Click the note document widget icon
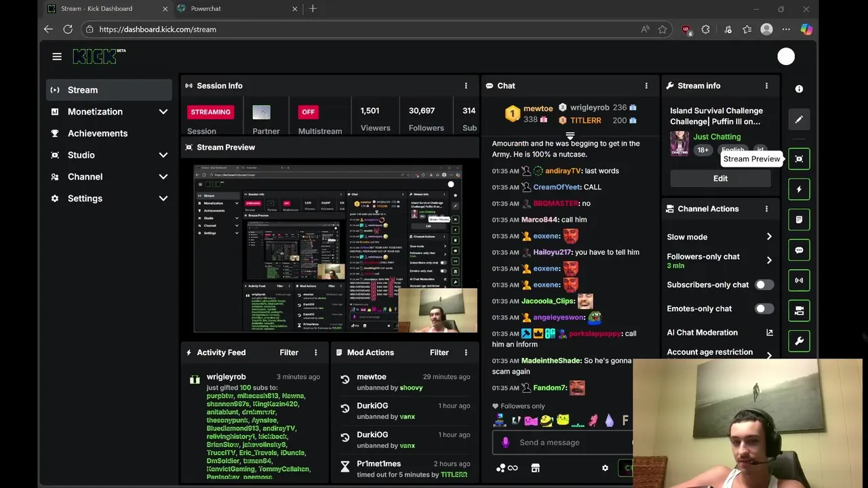 click(x=799, y=220)
